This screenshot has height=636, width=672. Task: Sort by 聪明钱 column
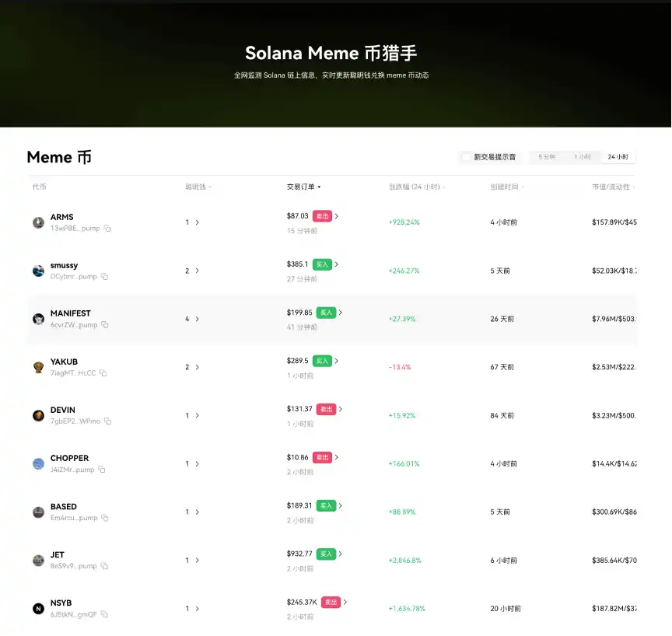coord(198,187)
